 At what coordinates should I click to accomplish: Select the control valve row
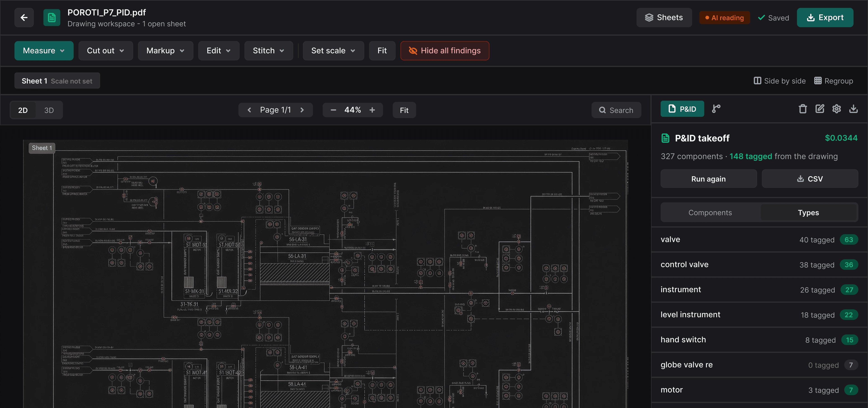pyautogui.click(x=759, y=265)
